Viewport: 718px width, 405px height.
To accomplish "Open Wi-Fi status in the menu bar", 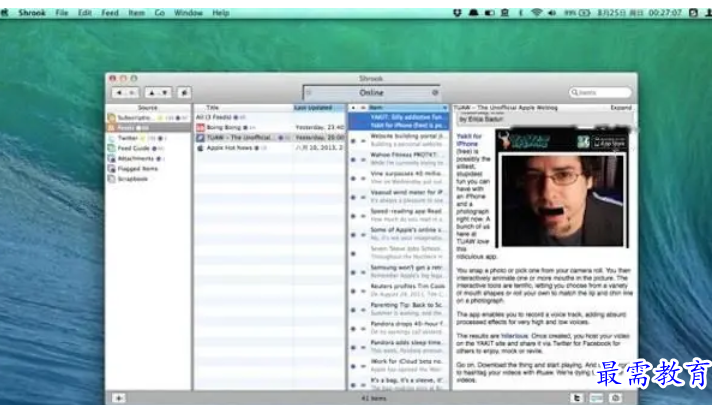I will tap(536, 13).
